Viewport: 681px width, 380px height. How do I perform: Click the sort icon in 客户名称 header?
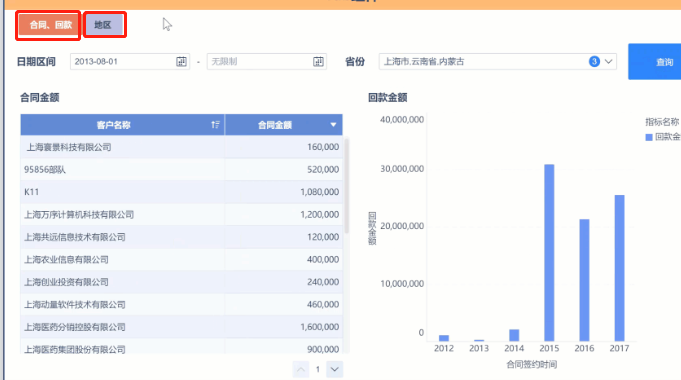(x=215, y=125)
